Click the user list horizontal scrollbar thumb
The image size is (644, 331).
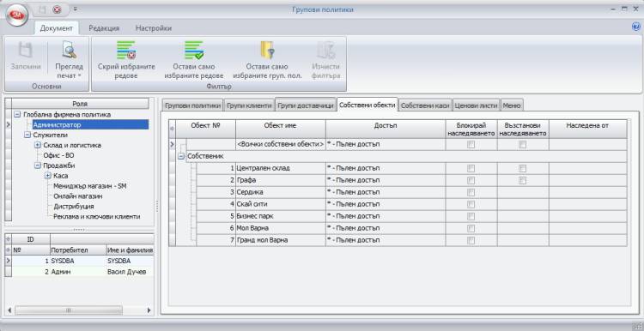(x=69, y=310)
